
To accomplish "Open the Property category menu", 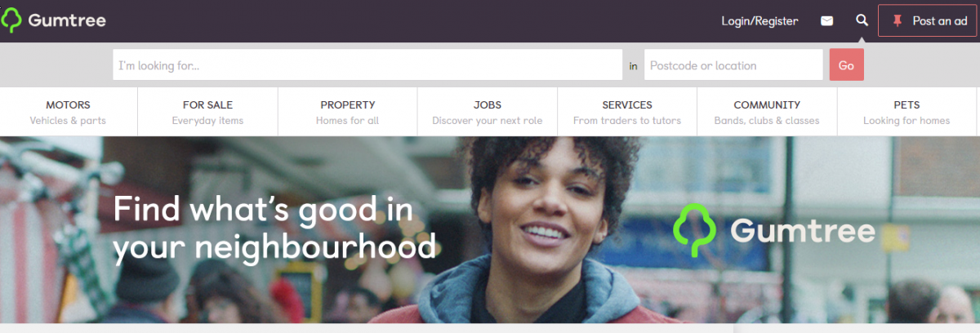I will pos(348,112).
